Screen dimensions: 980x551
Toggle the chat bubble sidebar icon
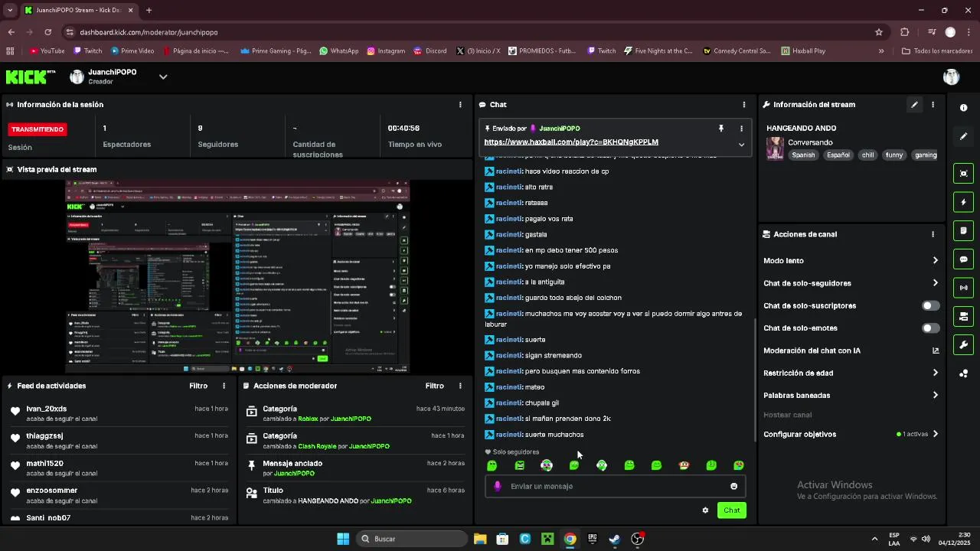[x=963, y=259]
